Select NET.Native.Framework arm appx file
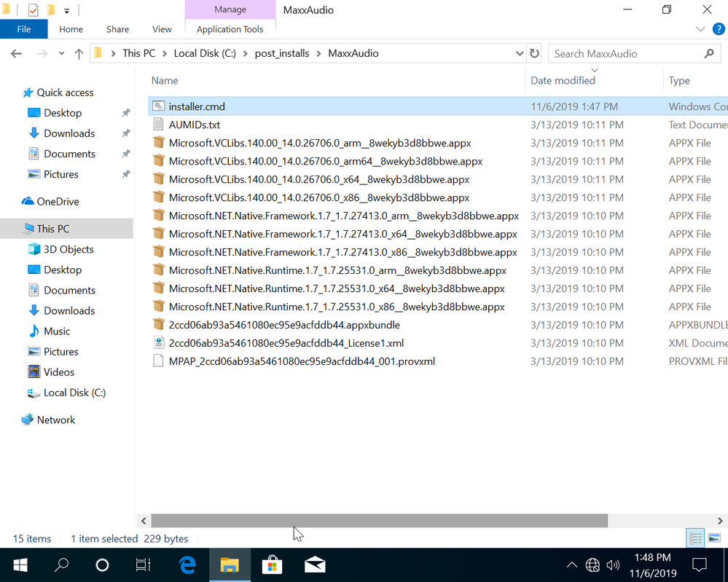728x582 pixels. click(343, 216)
